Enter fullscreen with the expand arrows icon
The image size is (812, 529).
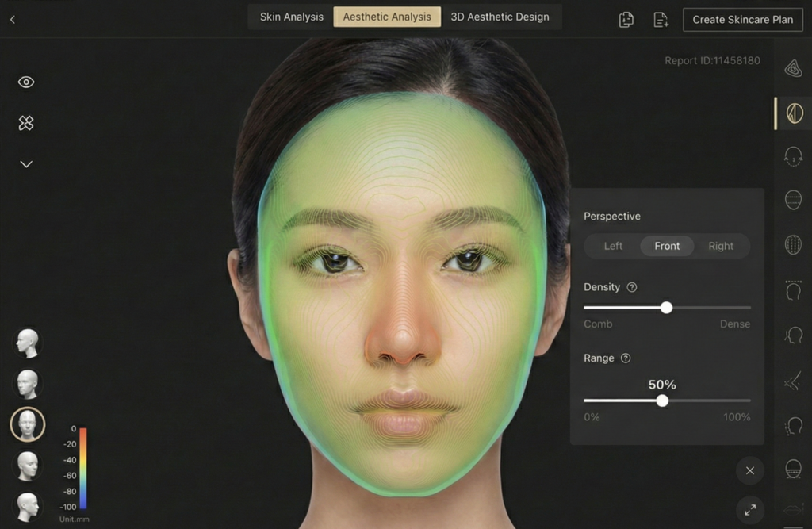749,509
